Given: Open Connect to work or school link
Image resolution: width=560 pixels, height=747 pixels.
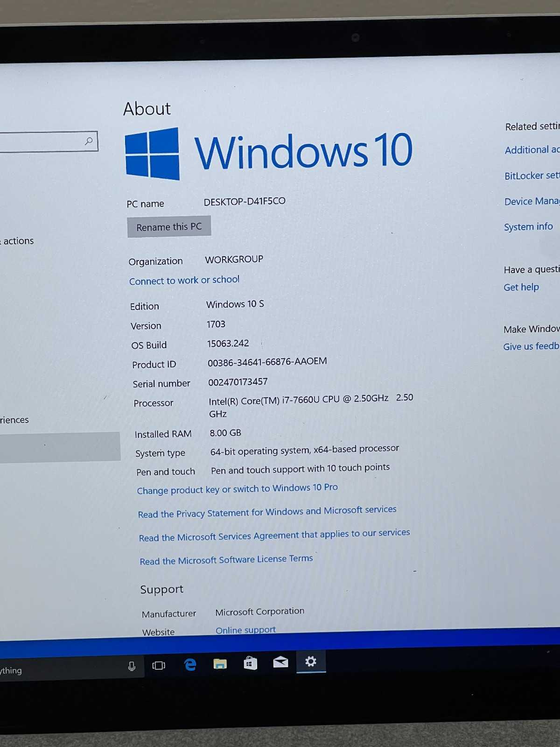Looking at the screenshot, I should point(184,280).
